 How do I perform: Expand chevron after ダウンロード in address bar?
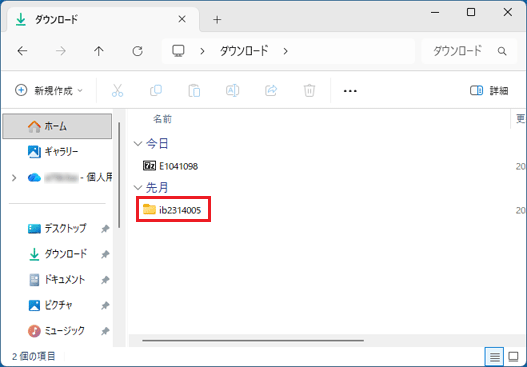[285, 51]
